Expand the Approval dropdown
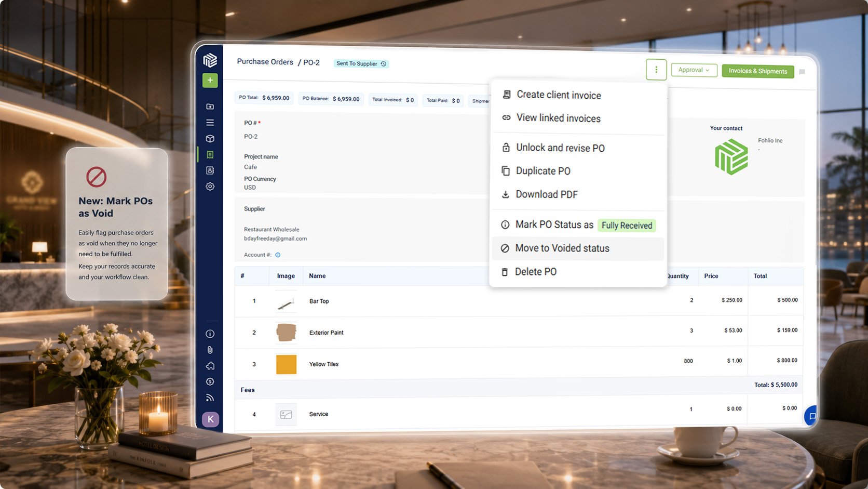The width and height of the screenshot is (868, 489). tap(694, 70)
